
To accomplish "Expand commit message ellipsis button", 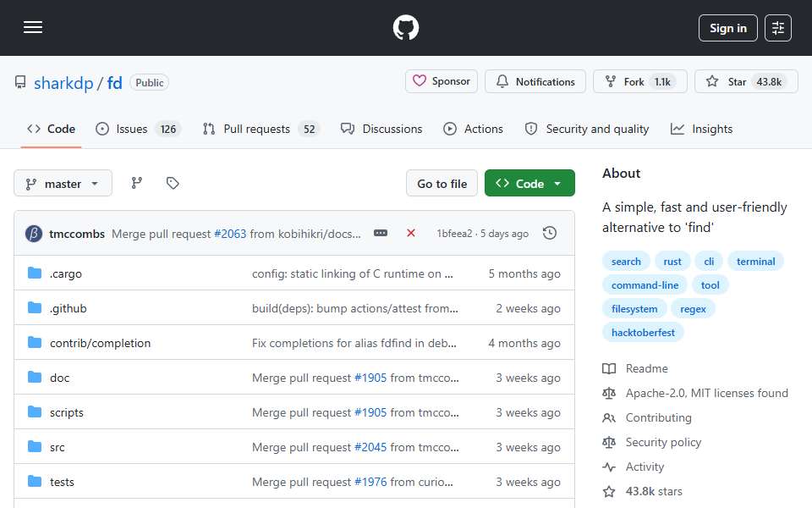I will [x=381, y=234].
